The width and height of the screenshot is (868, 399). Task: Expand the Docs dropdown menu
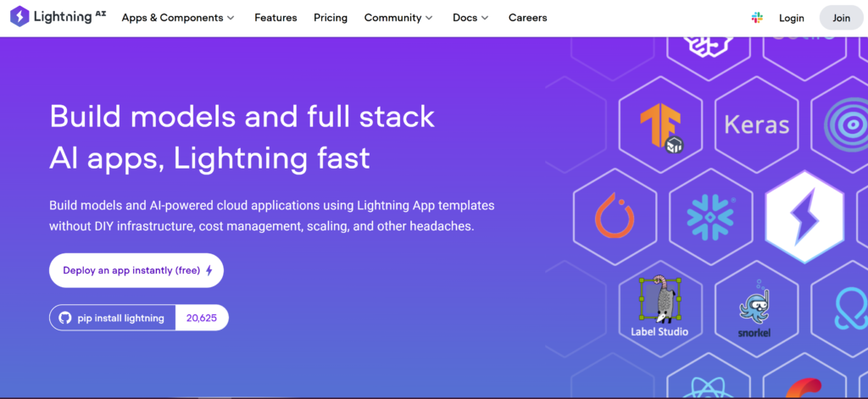coord(470,18)
